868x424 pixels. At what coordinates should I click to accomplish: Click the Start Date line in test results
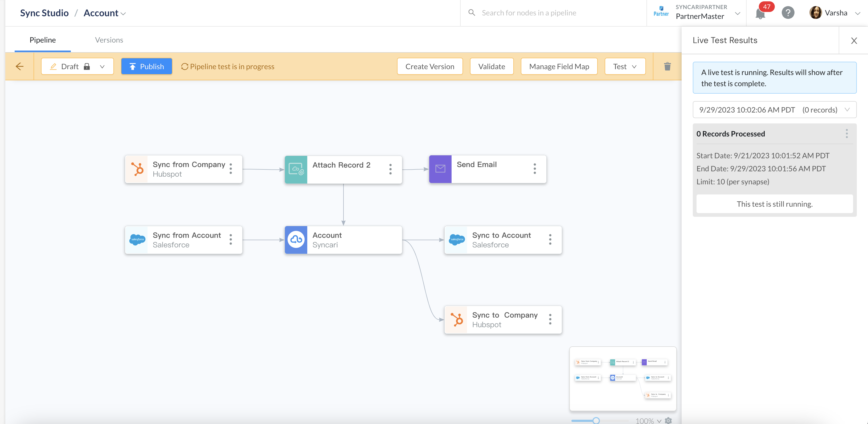pos(763,155)
